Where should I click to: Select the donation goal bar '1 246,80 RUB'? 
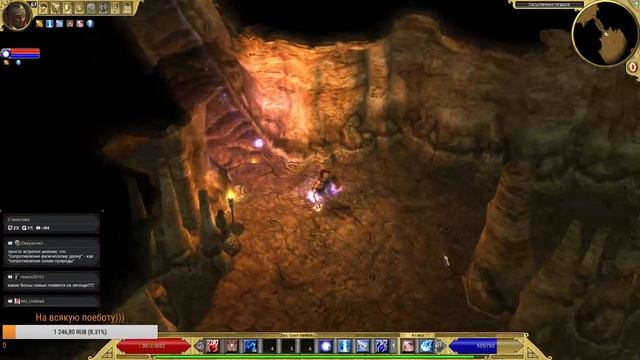tap(80, 332)
